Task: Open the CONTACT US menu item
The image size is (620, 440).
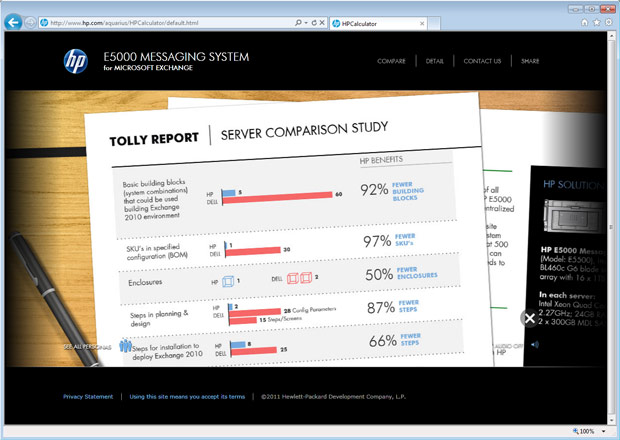Action: click(482, 61)
